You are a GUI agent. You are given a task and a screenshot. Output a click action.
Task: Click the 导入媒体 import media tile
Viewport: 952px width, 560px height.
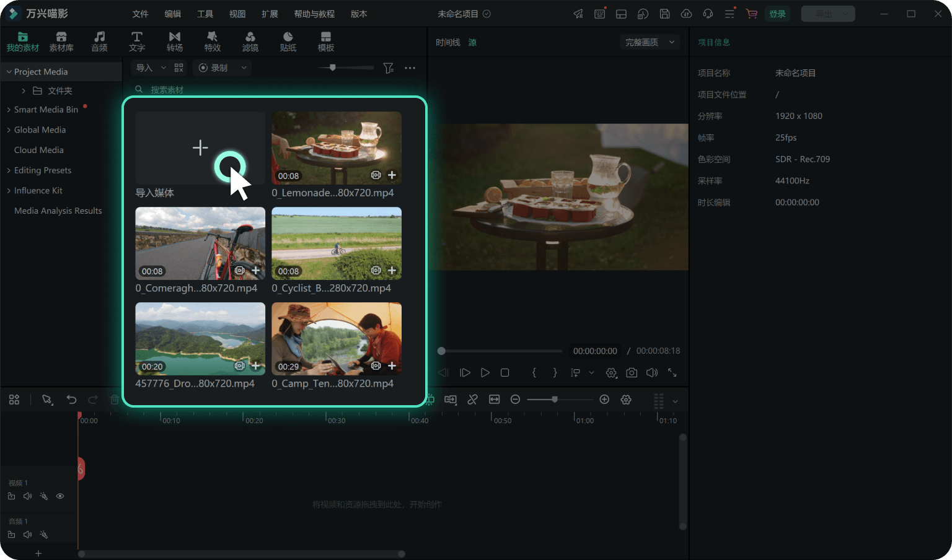coord(200,148)
